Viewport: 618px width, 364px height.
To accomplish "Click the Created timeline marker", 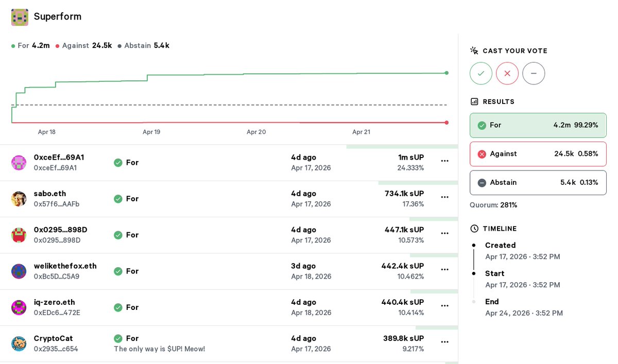I will 474,246.
